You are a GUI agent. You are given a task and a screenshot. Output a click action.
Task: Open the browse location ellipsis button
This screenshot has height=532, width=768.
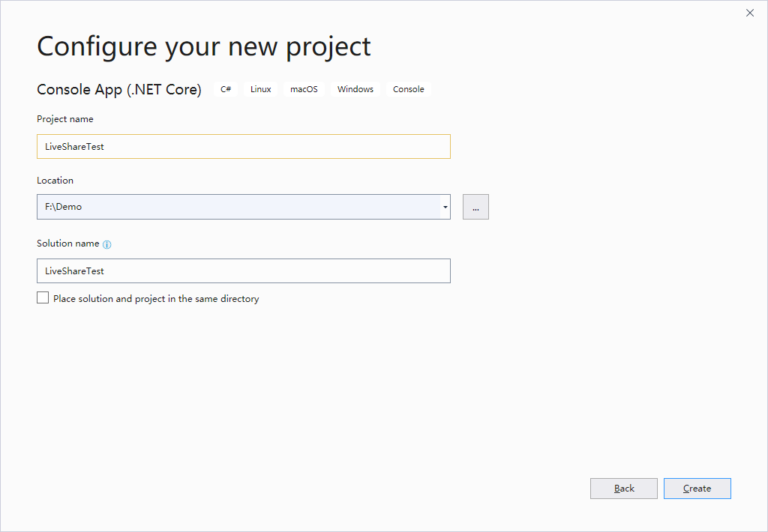coord(475,207)
